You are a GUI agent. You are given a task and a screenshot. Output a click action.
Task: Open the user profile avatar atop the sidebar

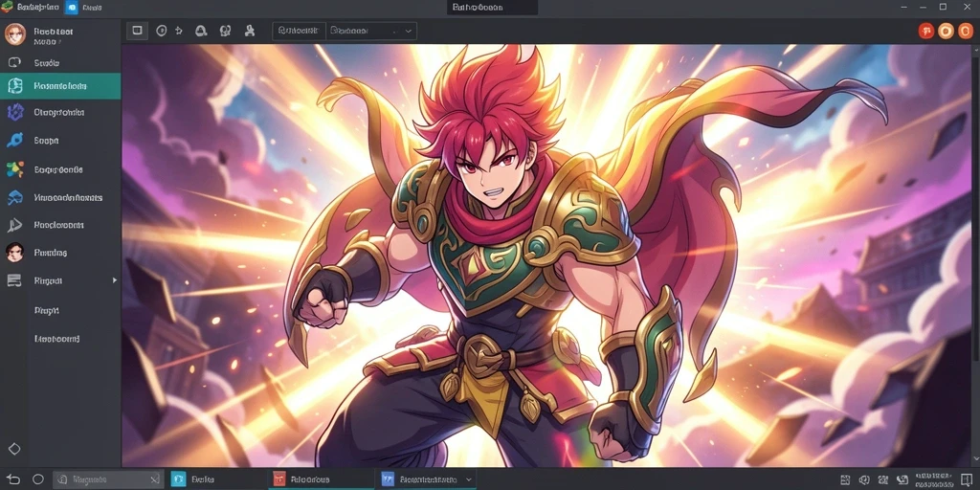click(14, 34)
